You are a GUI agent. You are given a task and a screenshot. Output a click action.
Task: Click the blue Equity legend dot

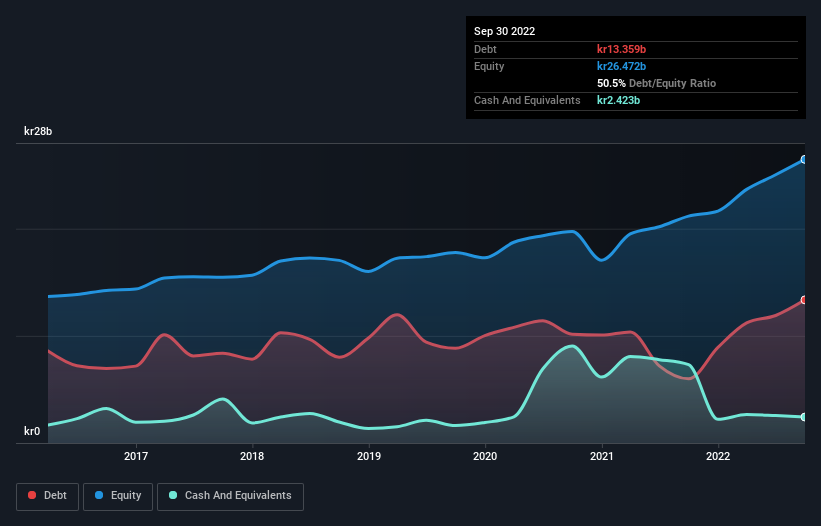click(99, 495)
